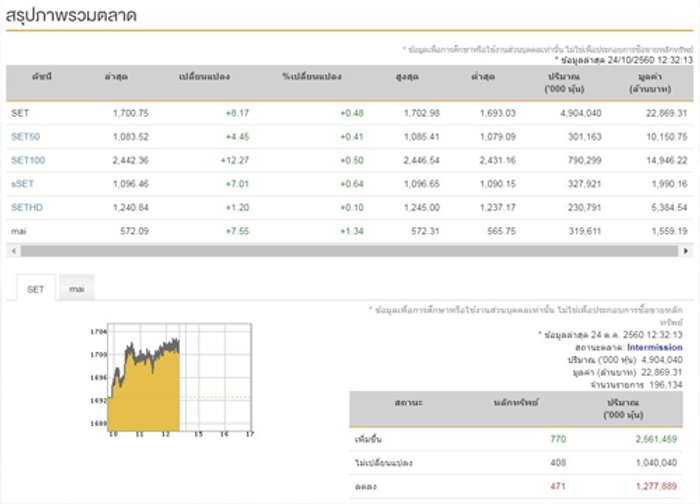Click the left scroll arrow under the index table
The height and width of the screenshot is (504, 700).
pyautogui.click(x=14, y=251)
